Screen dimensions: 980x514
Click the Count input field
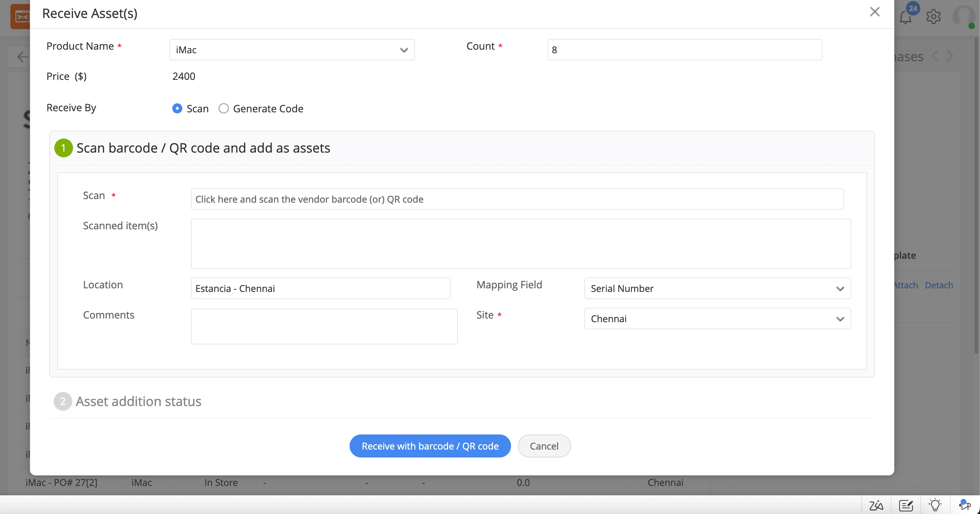coord(684,50)
